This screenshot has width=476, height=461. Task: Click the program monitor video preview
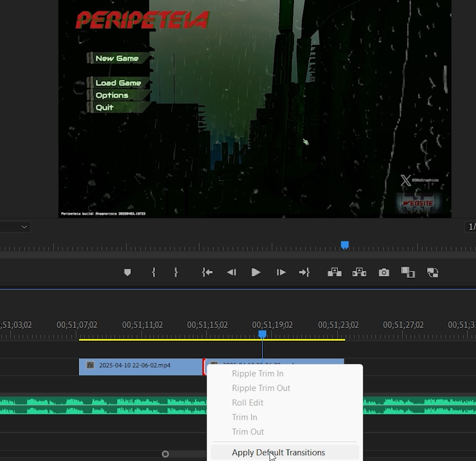255,109
